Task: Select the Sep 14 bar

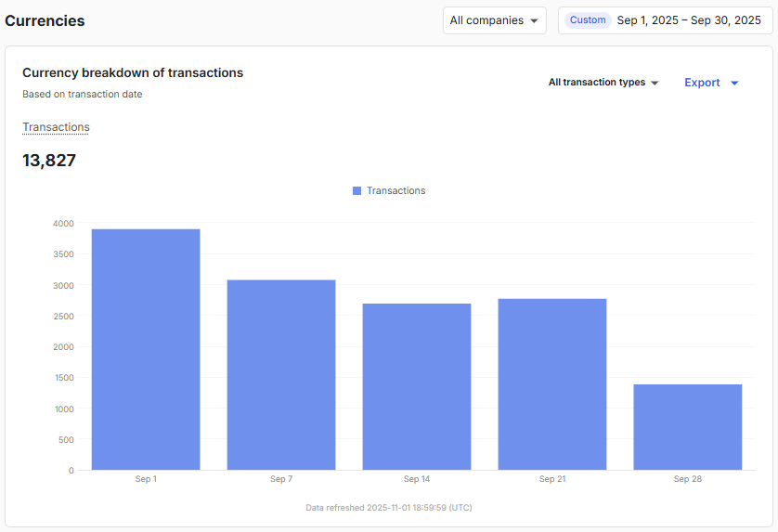Action: (417, 386)
